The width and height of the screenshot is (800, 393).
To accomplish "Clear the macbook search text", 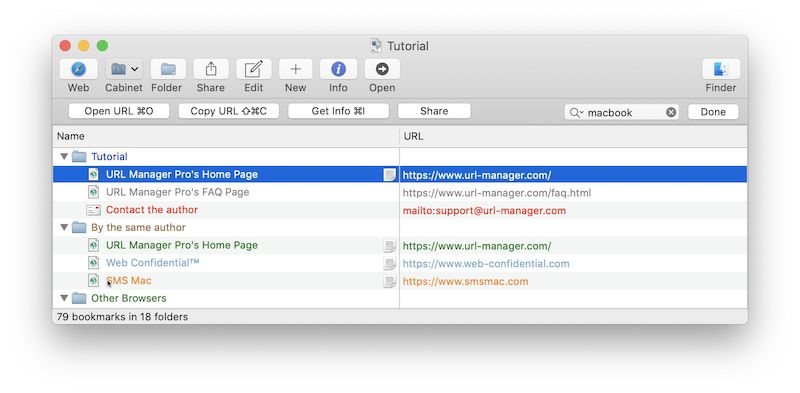I will click(671, 112).
